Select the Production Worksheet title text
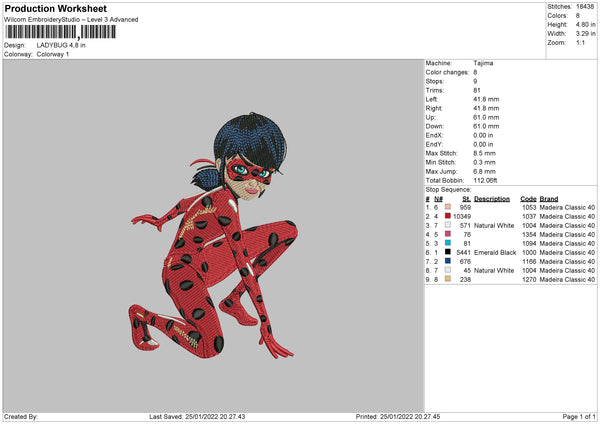The height and width of the screenshot is (424, 600). 55,9
